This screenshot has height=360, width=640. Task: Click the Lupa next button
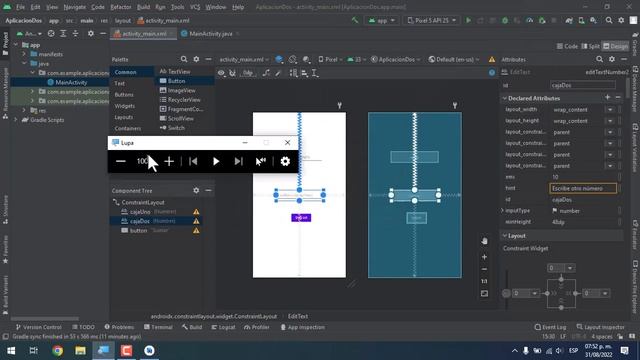coord(238,161)
